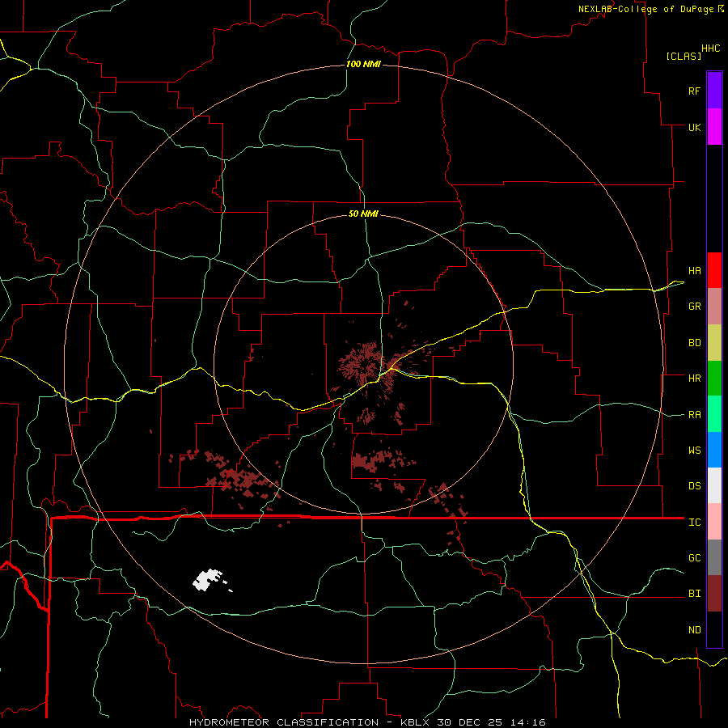Select the "WS" legend label
728x728 pixels.
tap(694, 451)
